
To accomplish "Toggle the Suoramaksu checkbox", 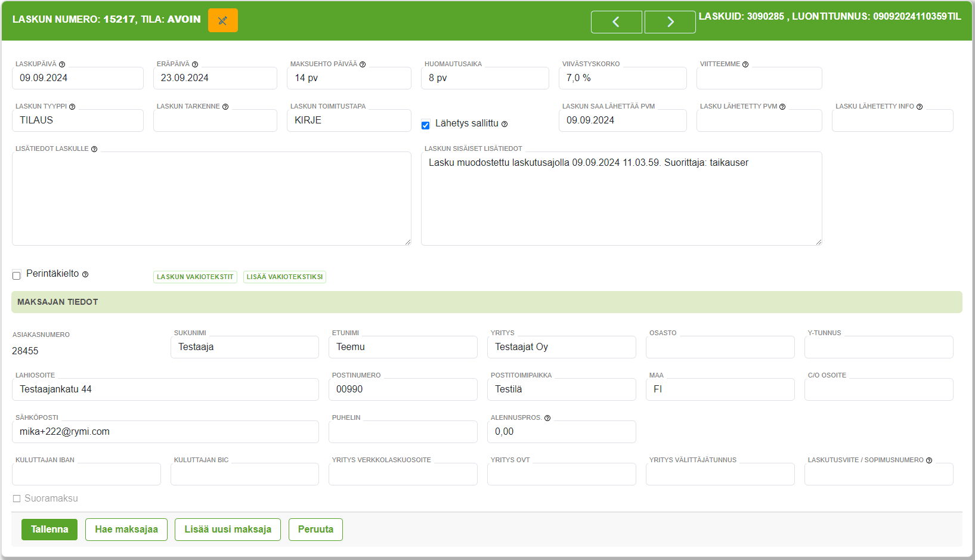I will pos(17,499).
